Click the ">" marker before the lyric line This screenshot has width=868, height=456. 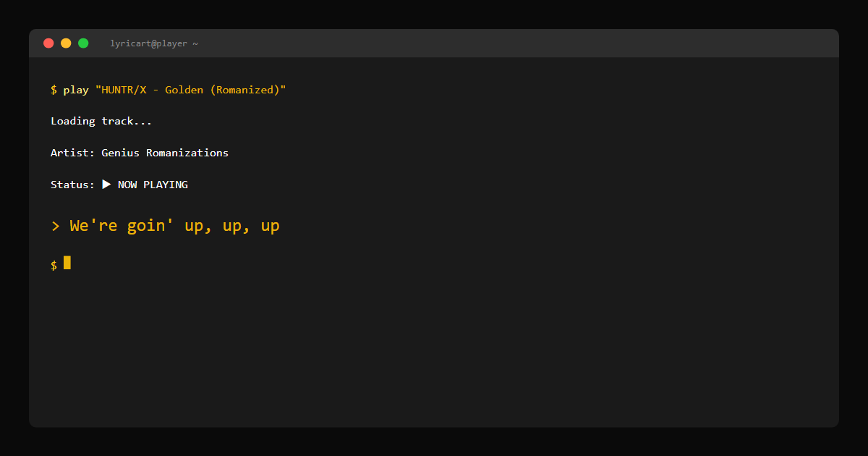[x=56, y=226]
